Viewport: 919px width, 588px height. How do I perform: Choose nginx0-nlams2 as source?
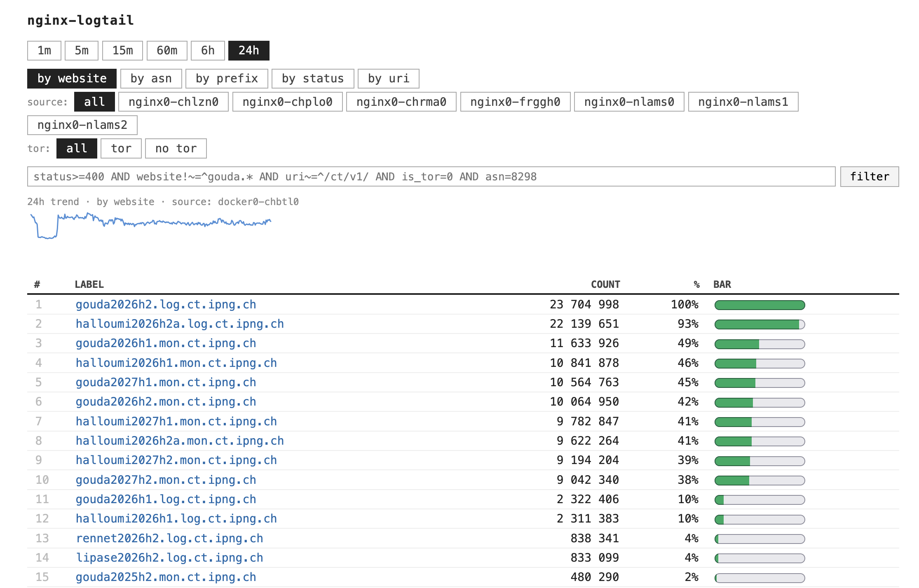click(x=82, y=125)
